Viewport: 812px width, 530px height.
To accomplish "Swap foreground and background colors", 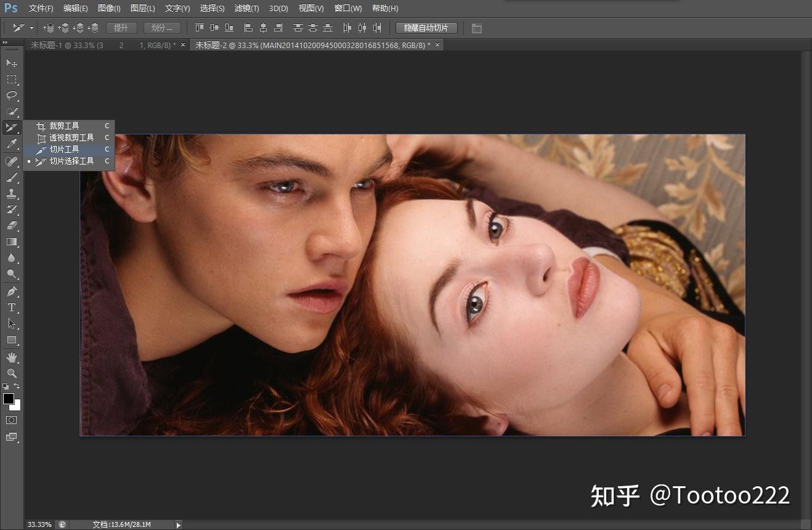I will 17,386.
